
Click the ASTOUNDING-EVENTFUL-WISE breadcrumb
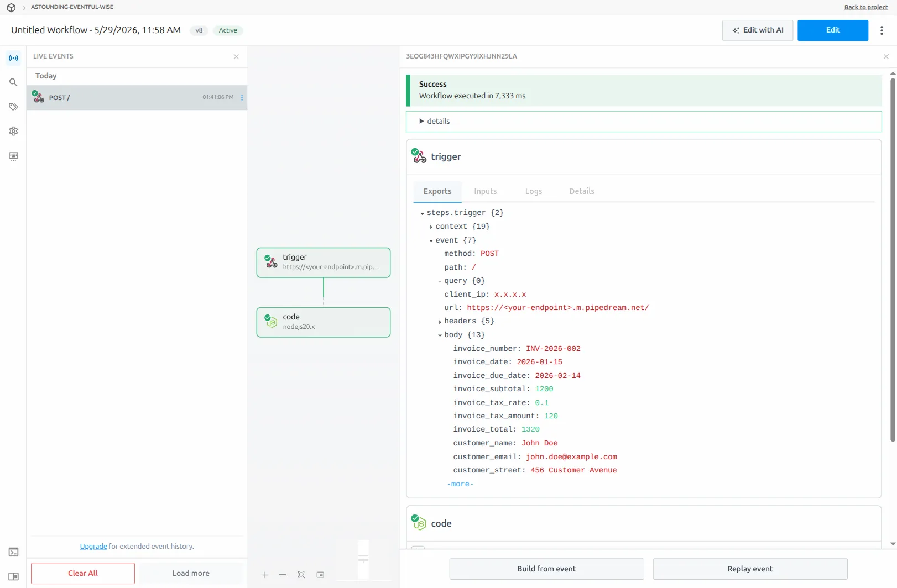pyautogui.click(x=72, y=7)
